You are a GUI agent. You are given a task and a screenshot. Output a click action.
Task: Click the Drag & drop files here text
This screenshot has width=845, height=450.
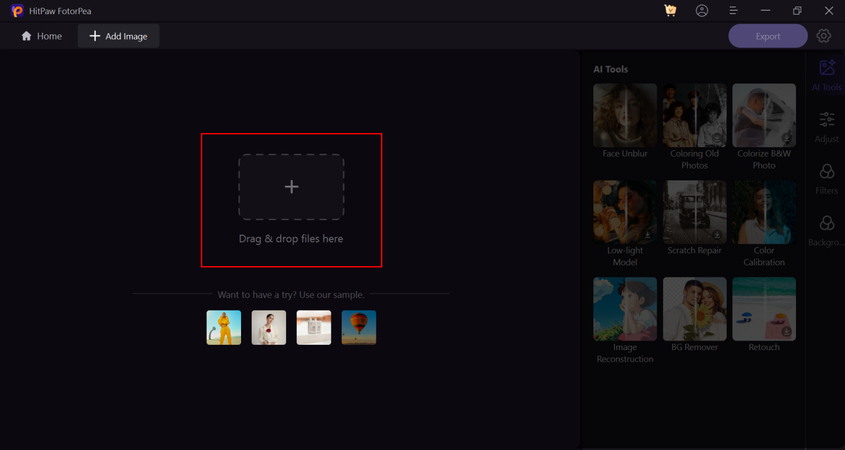pos(291,239)
